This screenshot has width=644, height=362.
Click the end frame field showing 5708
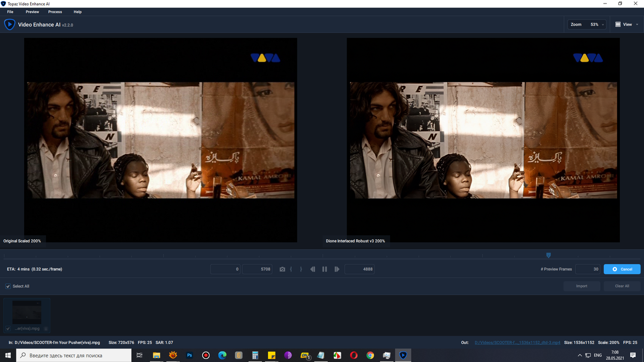[x=258, y=269]
